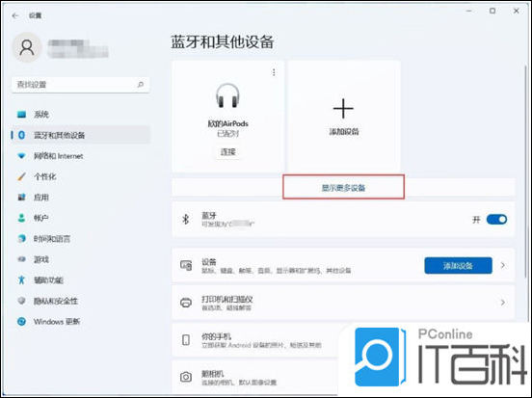
Task: Click the headphones icon of AirPods device
Action: [227, 95]
